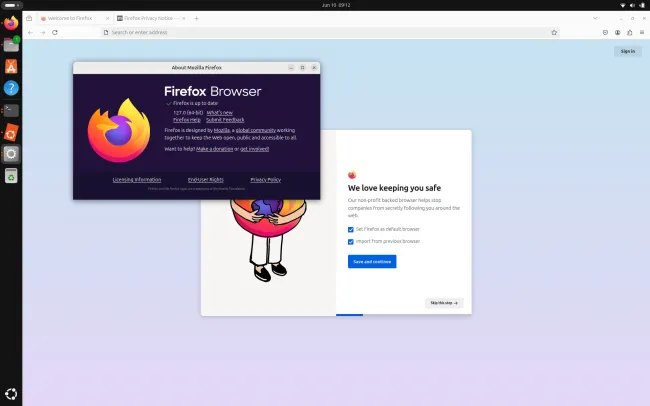This screenshot has width=650, height=406.
Task: Open the What's new link
Action: (220, 113)
